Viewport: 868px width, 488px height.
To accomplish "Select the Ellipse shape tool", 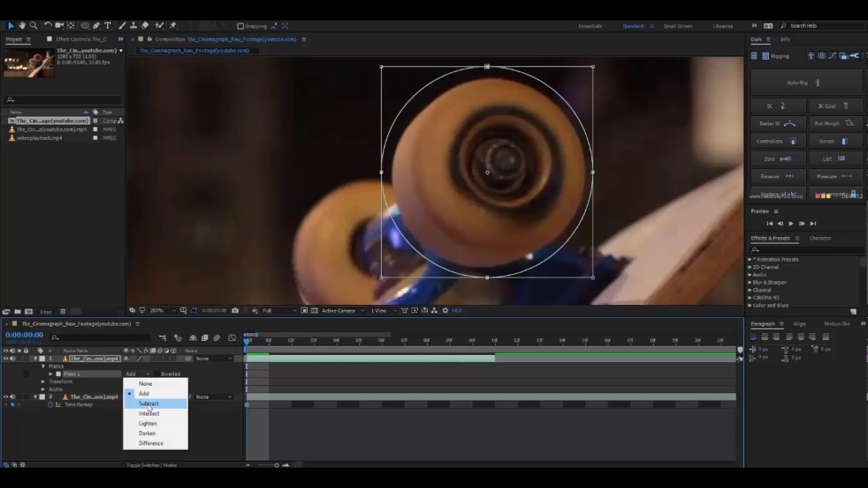I will 85,26.
